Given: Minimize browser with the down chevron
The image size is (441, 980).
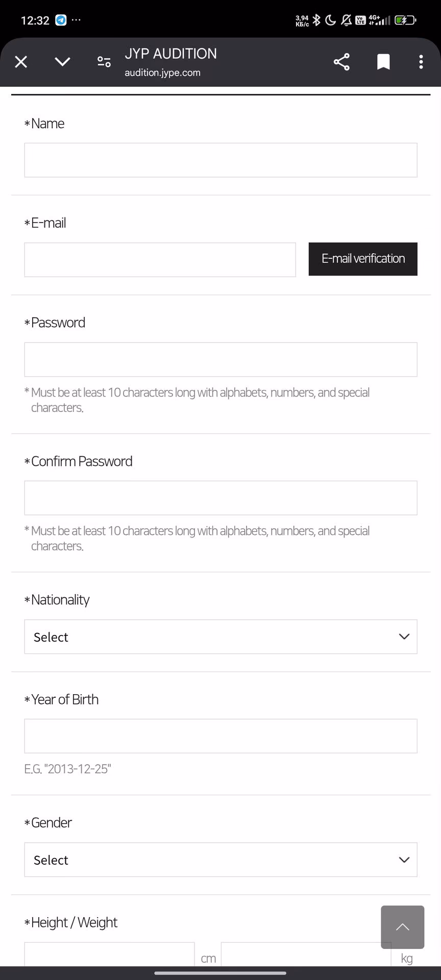Looking at the screenshot, I should click(62, 62).
